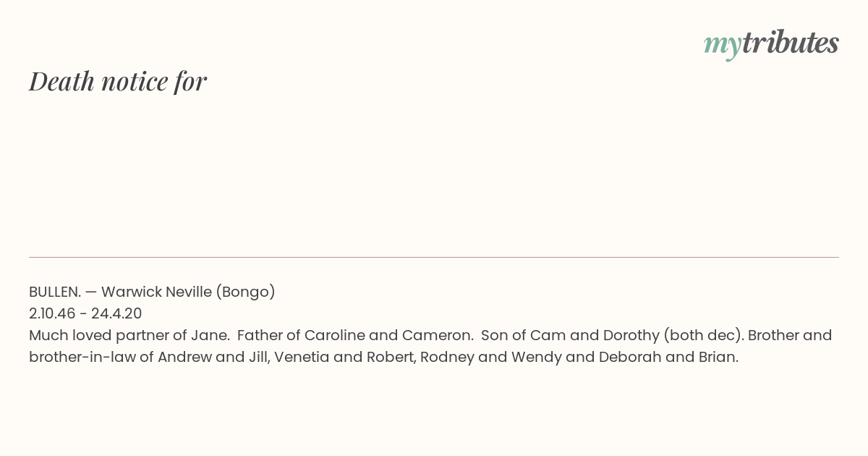Click the mytributes logo
This screenshot has width=868, height=456.
tap(771, 44)
